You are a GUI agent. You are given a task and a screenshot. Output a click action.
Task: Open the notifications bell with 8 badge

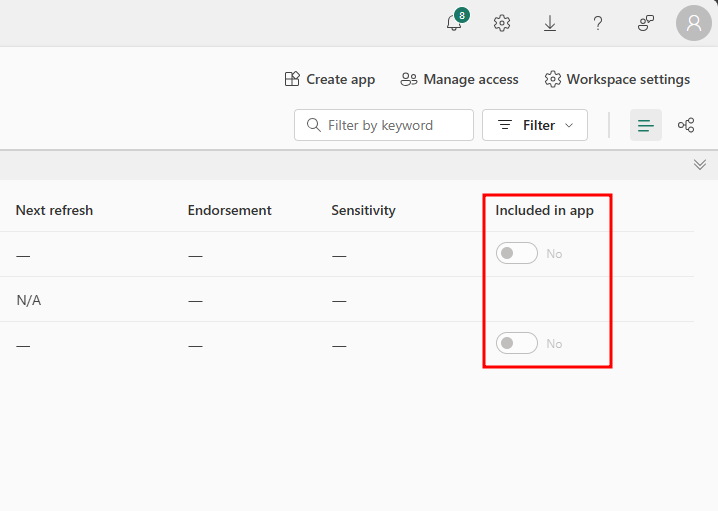click(x=456, y=22)
